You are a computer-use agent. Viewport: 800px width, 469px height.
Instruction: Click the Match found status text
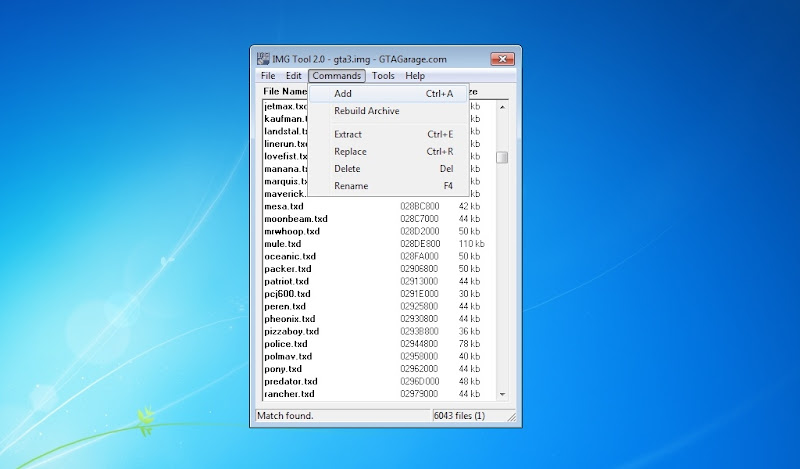click(x=285, y=416)
